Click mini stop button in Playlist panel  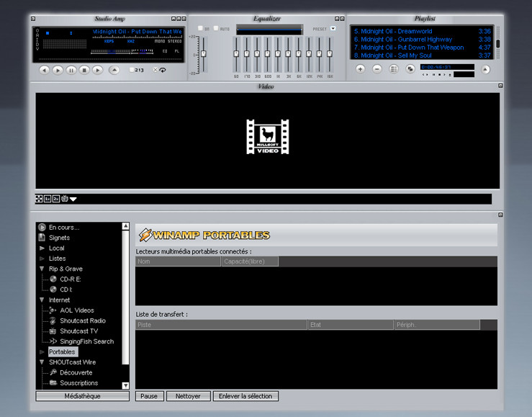click(439, 75)
